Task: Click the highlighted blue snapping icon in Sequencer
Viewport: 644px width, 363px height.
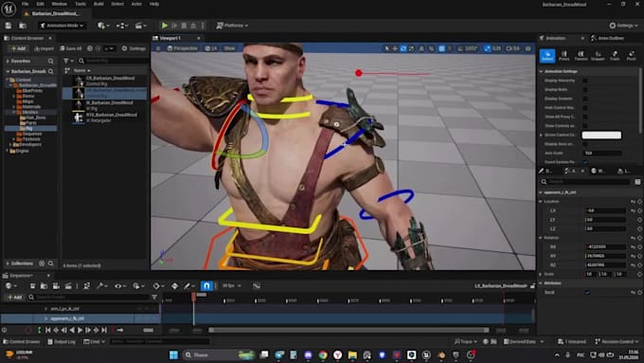Action: [206, 285]
